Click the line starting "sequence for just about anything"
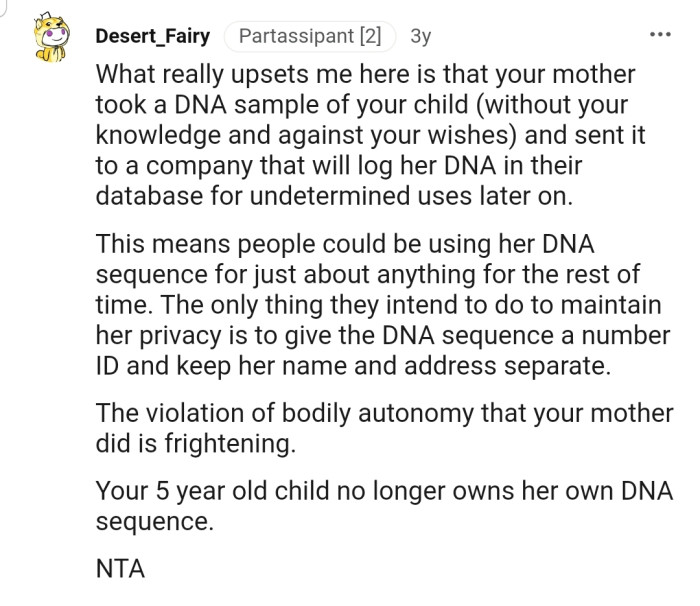This screenshot has width=700, height=606. 367,275
